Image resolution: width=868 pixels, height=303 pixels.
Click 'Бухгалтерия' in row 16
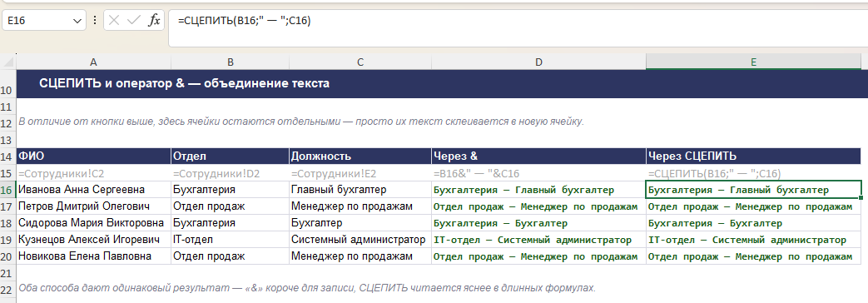click(x=231, y=190)
